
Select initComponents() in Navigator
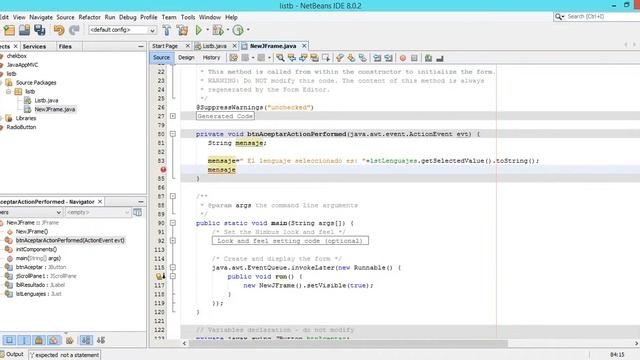[x=36, y=249]
